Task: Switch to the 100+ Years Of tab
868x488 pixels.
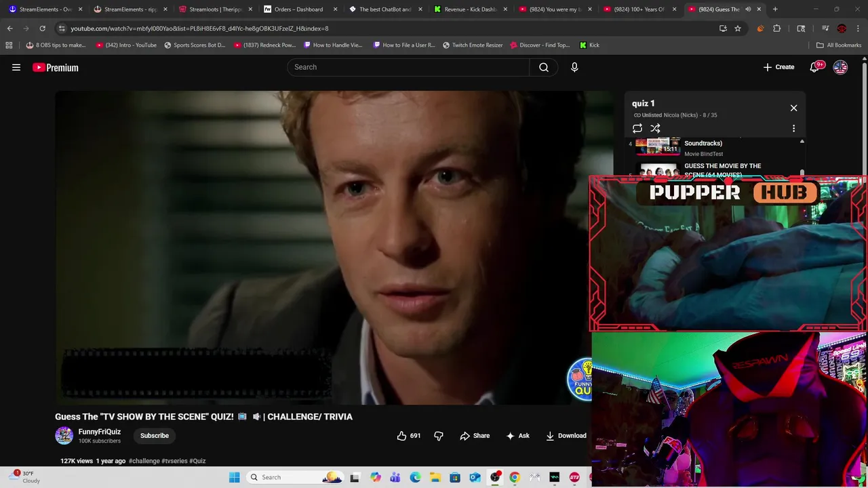Action: pyautogui.click(x=639, y=9)
